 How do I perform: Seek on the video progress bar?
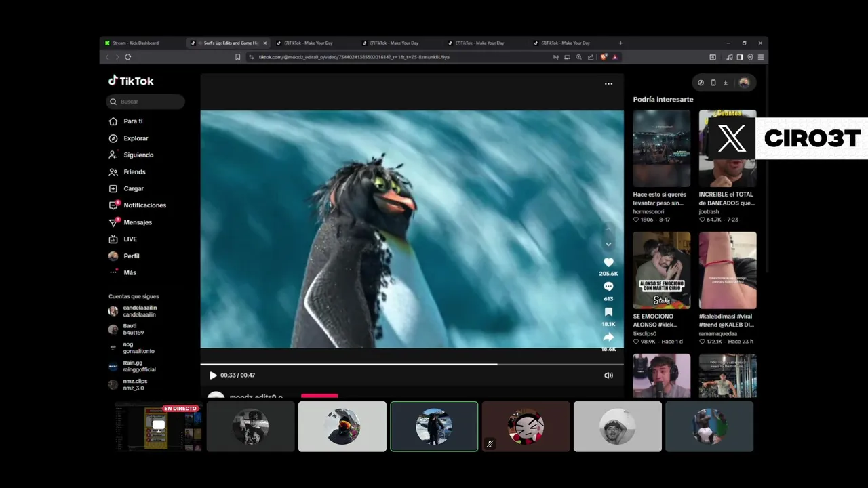(x=412, y=365)
